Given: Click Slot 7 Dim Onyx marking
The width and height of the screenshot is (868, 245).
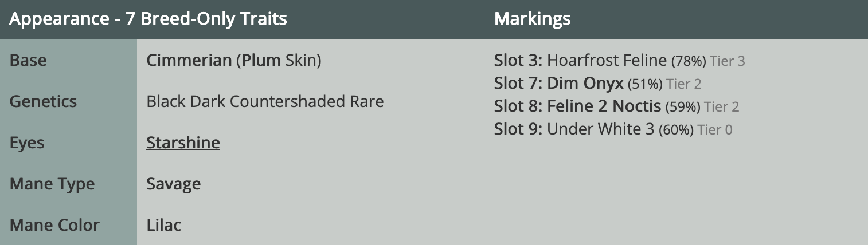Looking at the screenshot, I should [597, 84].
